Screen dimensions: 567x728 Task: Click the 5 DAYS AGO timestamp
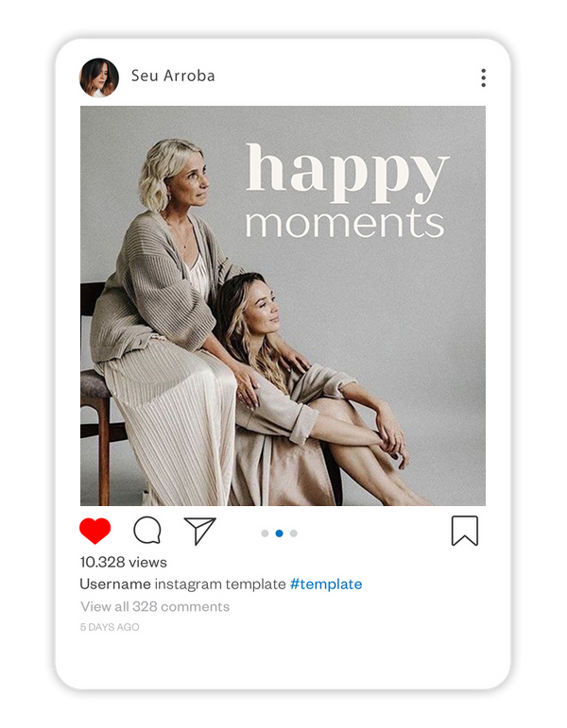pos(110,627)
